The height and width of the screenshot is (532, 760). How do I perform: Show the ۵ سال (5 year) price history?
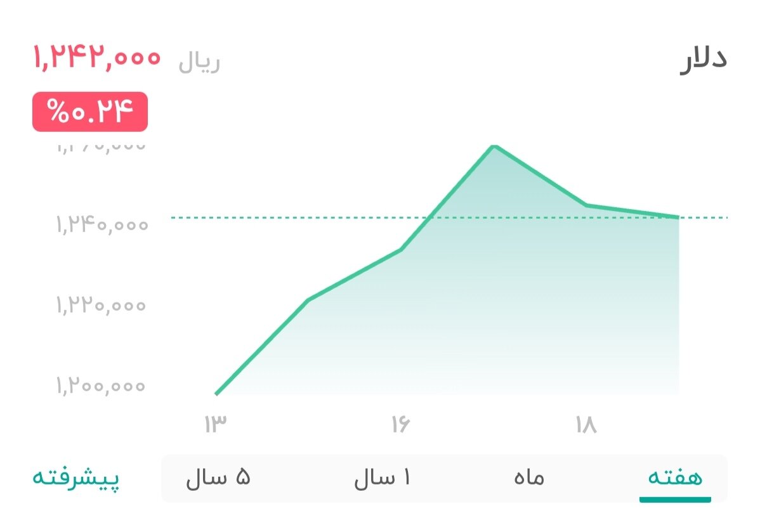219,478
